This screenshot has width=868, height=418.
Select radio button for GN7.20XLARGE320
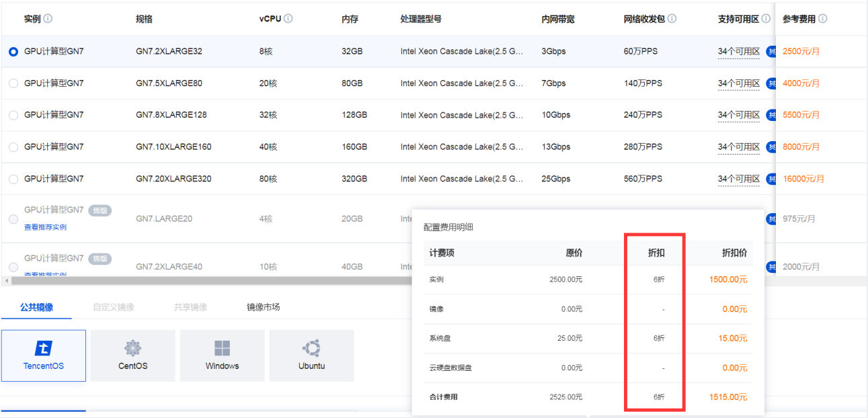[13, 179]
